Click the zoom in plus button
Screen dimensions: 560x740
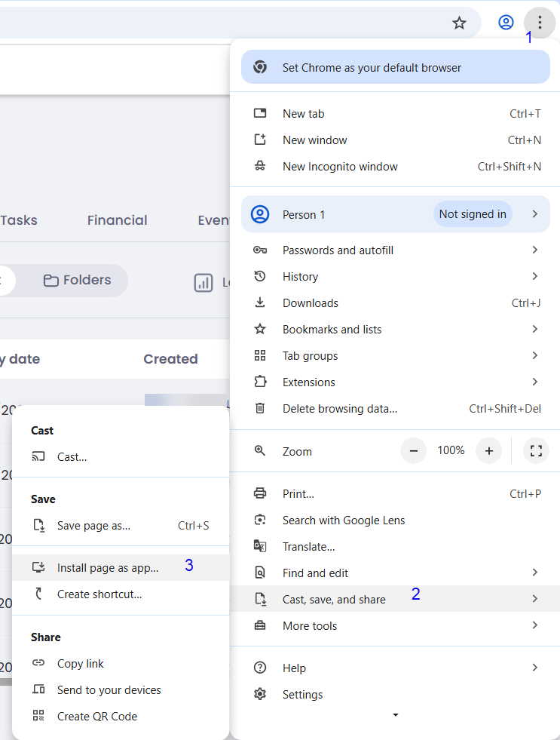click(488, 451)
